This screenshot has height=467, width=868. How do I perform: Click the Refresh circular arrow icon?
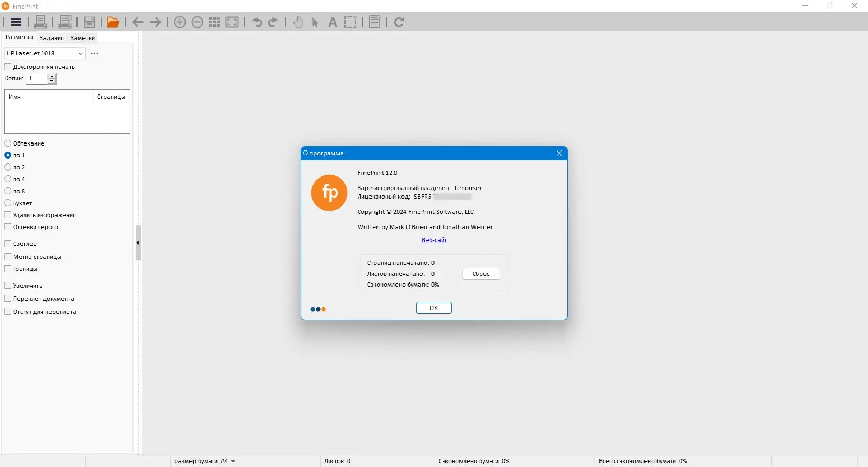pyautogui.click(x=399, y=22)
